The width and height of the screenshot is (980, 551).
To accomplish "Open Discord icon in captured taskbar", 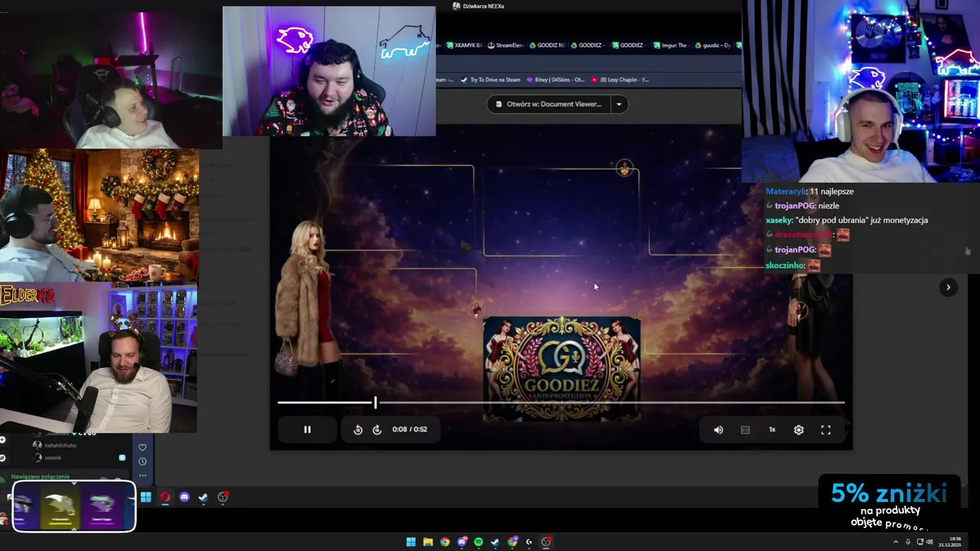I will tap(184, 497).
